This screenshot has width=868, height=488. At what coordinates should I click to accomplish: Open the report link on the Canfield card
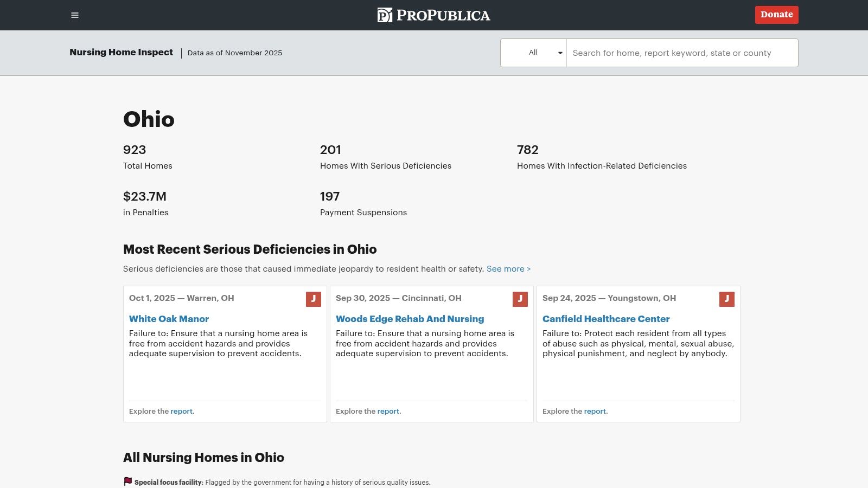pos(595,411)
